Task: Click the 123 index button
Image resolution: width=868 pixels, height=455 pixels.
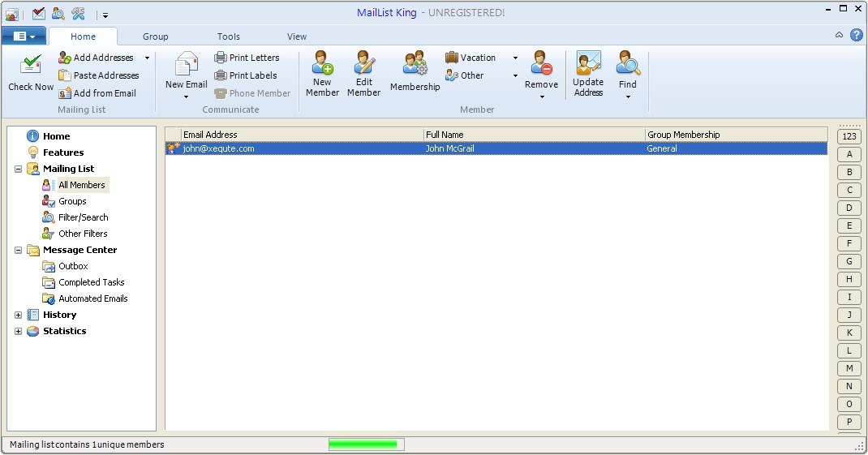Action: (849, 136)
